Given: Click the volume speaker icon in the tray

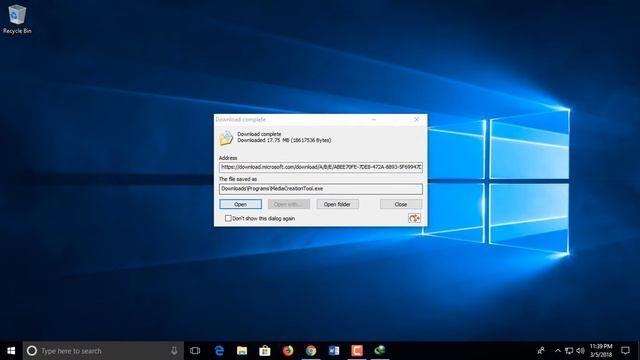Looking at the screenshot, I should 580,351.
